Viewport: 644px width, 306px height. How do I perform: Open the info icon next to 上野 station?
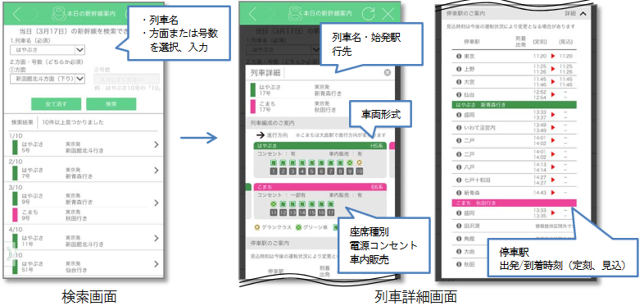point(459,69)
